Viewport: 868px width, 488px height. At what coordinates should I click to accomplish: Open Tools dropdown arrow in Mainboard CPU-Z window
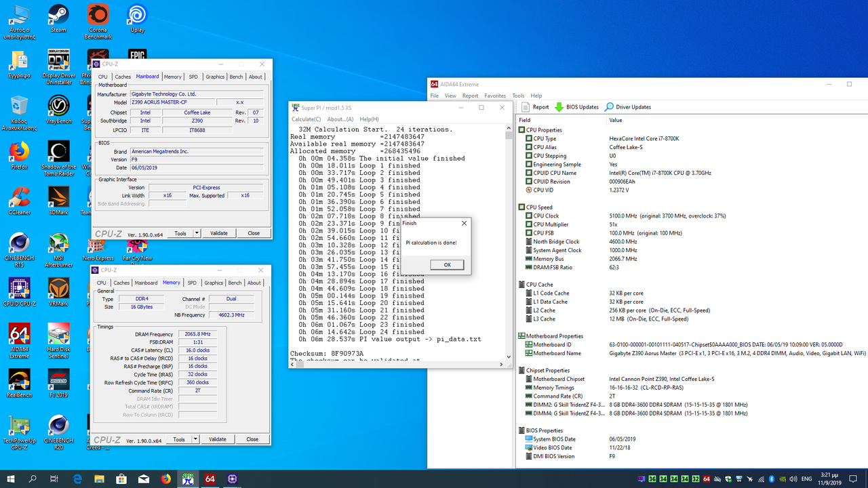pos(197,233)
